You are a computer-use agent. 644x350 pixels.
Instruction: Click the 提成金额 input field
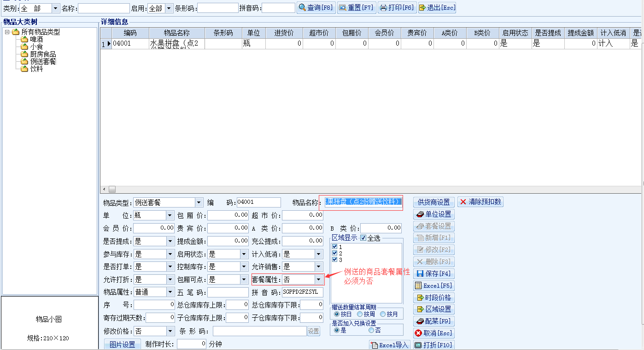(x=228, y=241)
